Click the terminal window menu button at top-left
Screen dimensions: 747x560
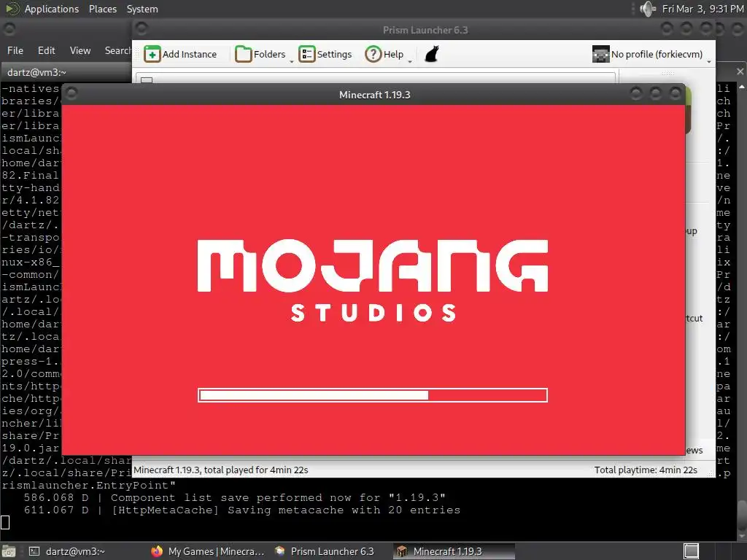9,29
